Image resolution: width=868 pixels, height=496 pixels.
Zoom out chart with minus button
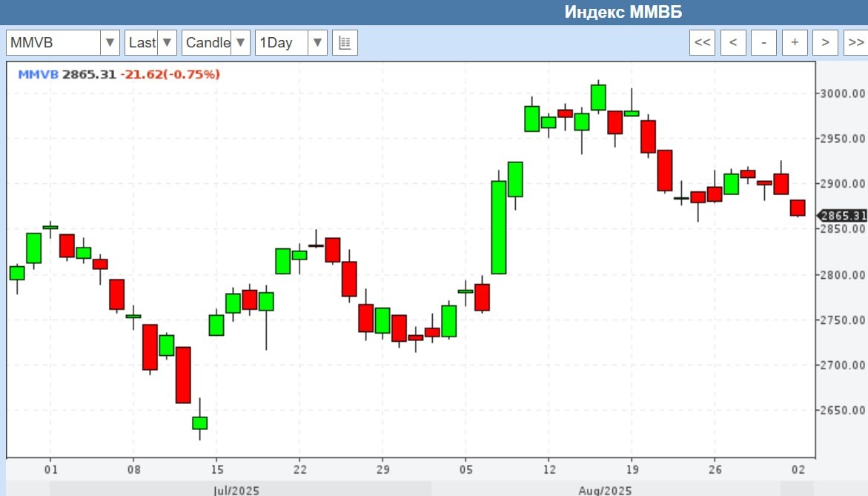pyautogui.click(x=764, y=42)
